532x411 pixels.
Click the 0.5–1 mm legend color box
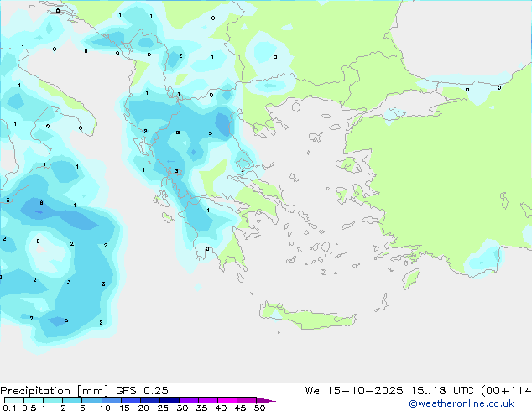[x=34, y=400]
